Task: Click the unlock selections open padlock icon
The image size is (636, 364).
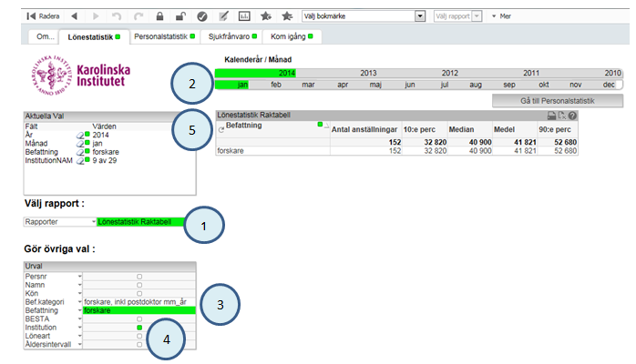Action: 180,16
